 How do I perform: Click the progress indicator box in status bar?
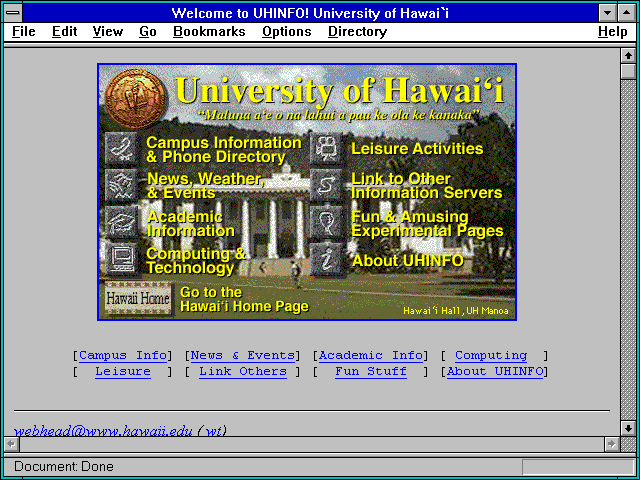pyautogui.click(x=578, y=467)
